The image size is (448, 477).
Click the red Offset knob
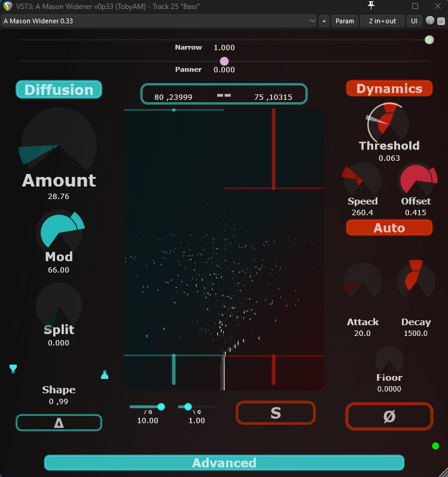[417, 180]
